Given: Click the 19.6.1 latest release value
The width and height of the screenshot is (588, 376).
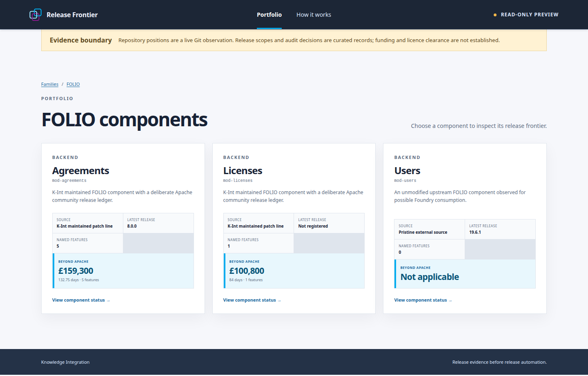Looking at the screenshot, I should [x=475, y=232].
